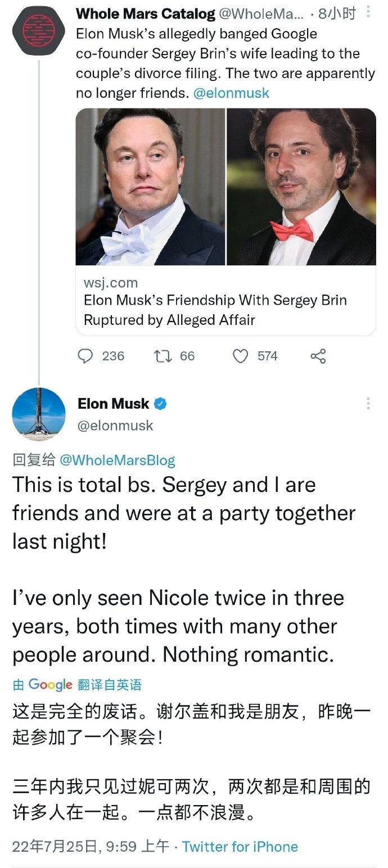Open Elon Musk's rocket profile picture
This screenshot has height=868, width=388.
pos(39,414)
